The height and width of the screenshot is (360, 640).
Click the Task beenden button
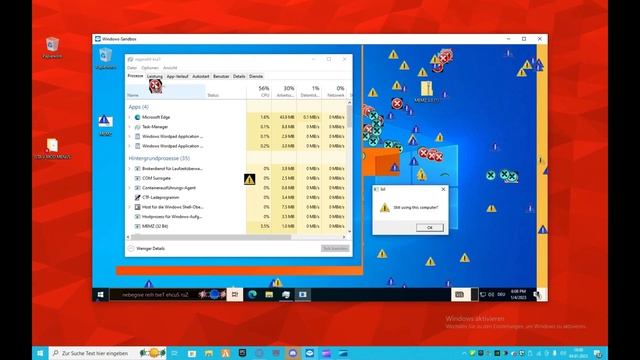[x=335, y=249]
